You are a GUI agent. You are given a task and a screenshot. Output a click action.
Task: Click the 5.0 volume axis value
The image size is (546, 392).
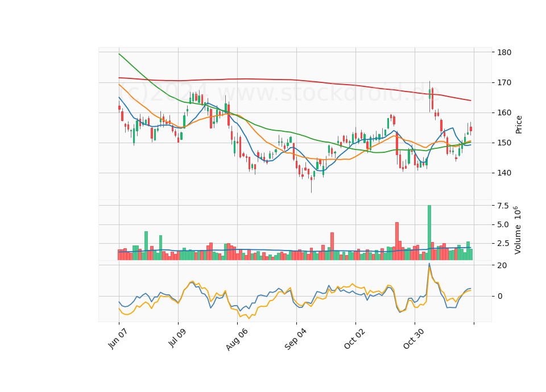click(503, 225)
